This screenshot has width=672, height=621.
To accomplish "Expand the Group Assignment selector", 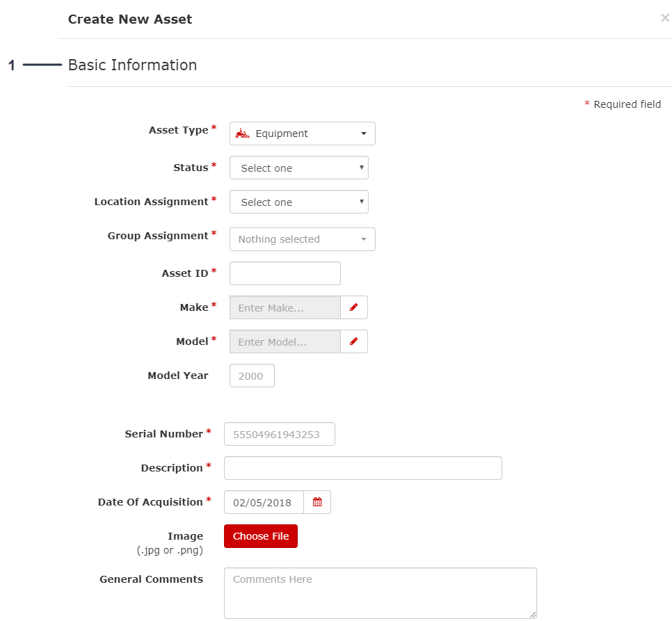I will [302, 239].
